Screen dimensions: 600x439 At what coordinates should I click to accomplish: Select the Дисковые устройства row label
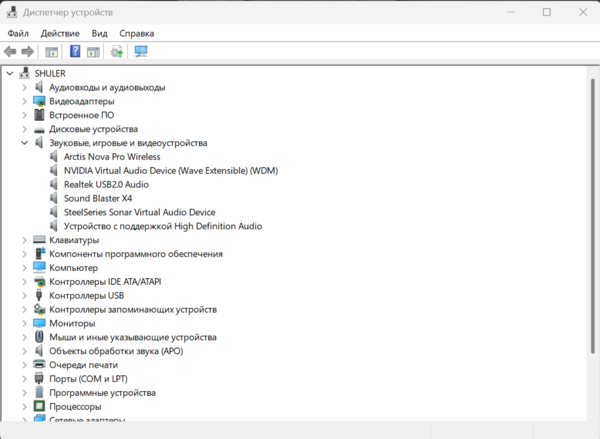pos(93,129)
